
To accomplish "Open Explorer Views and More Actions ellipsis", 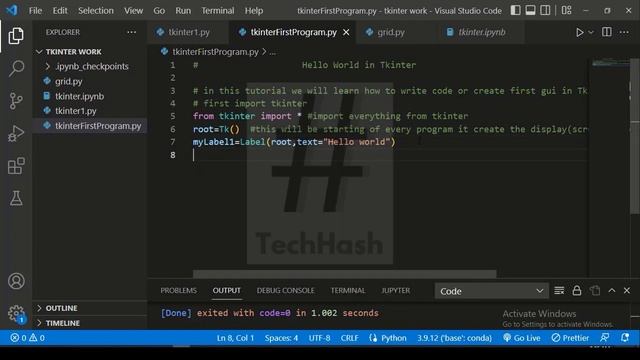I will pyautogui.click(x=131, y=32).
